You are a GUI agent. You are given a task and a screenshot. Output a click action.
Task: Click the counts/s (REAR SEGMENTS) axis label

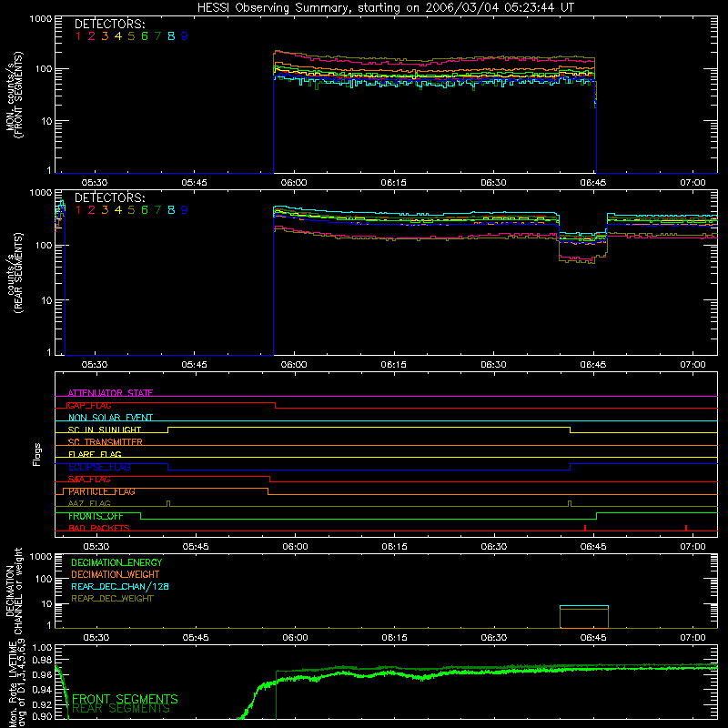[14, 273]
